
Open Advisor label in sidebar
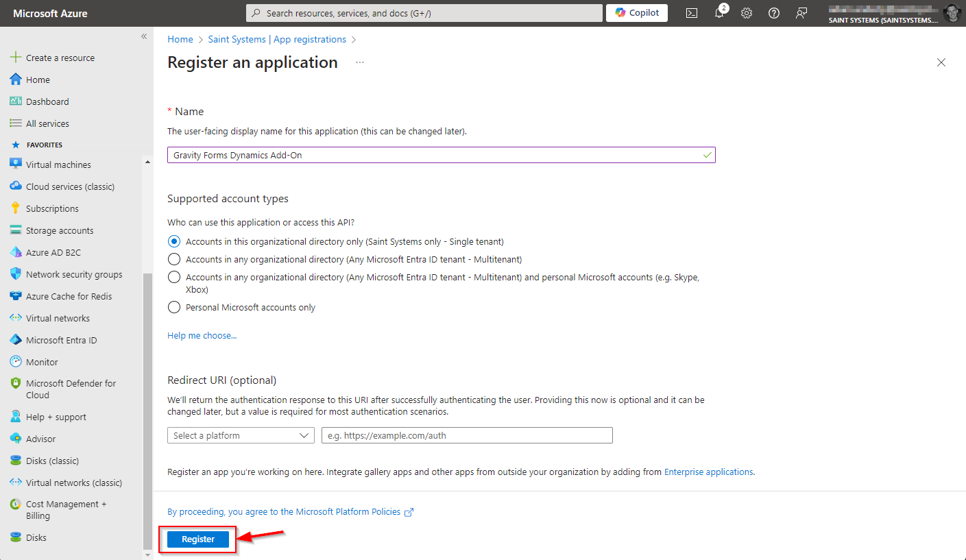(41, 439)
